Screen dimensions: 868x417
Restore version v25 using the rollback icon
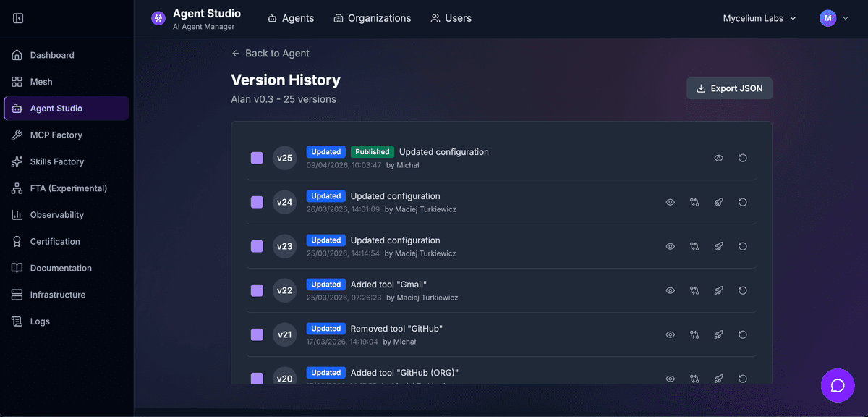point(743,158)
